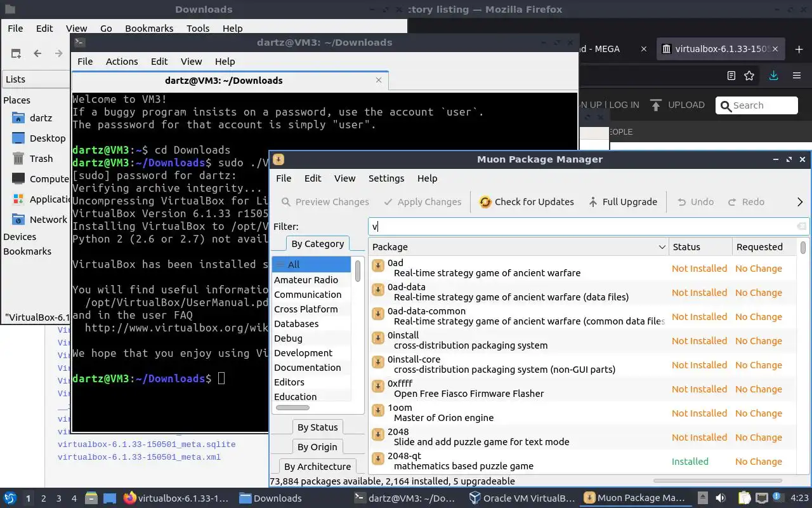The image size is (812, 508).
Task: Click the 0xffff package icon
Action: (378, 386)
